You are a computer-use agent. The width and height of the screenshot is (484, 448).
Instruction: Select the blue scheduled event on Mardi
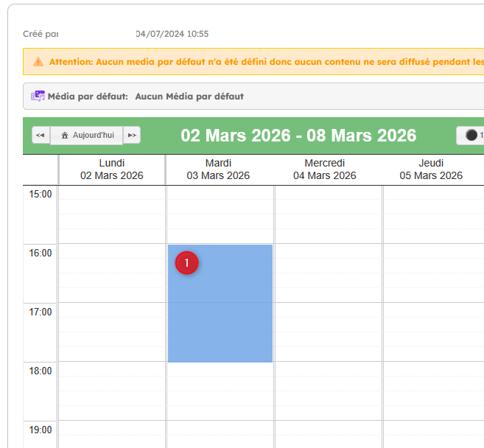[220, 317]
